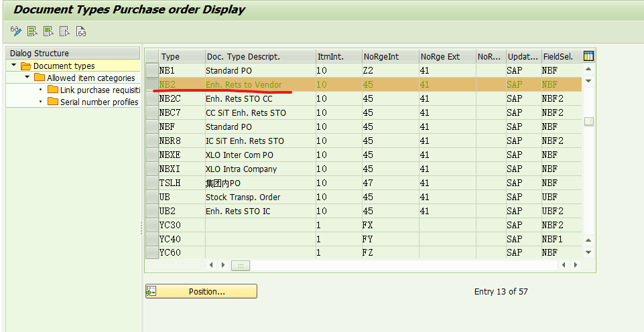This screenshot has width=644, height=332.
Task: Click the 'Enh. Rets to Vendor' description cell
Action: (x=261, y=84)
